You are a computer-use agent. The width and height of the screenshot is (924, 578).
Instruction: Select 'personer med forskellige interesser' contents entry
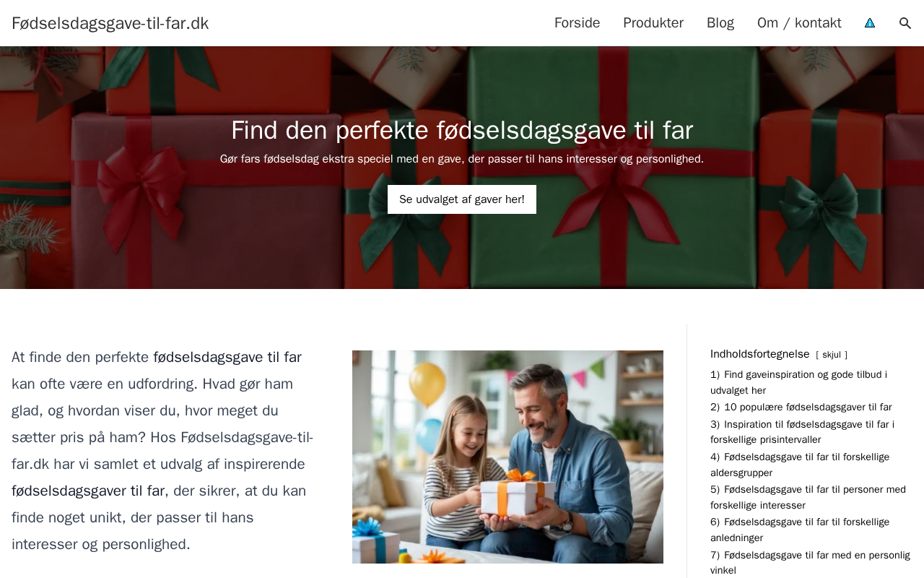(x=808, y=497)
